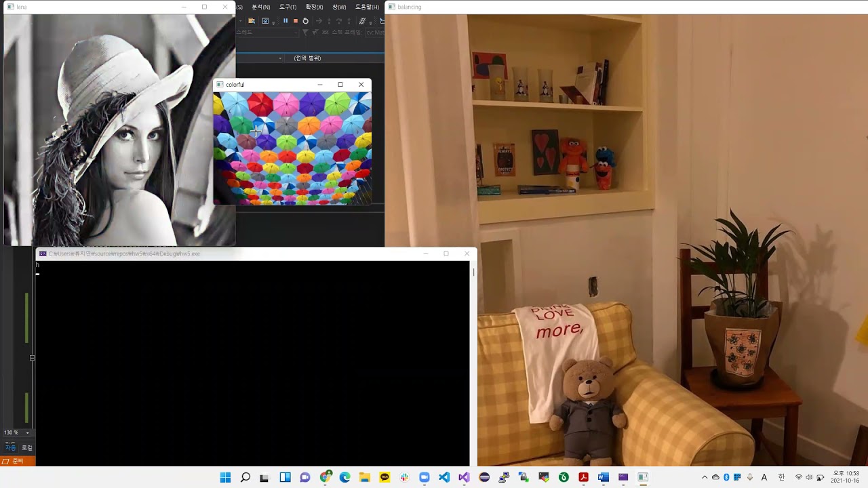This screenshot has width=868, height=488.
Task: Click the console window title bar path
Action: [x=124, y=253]
